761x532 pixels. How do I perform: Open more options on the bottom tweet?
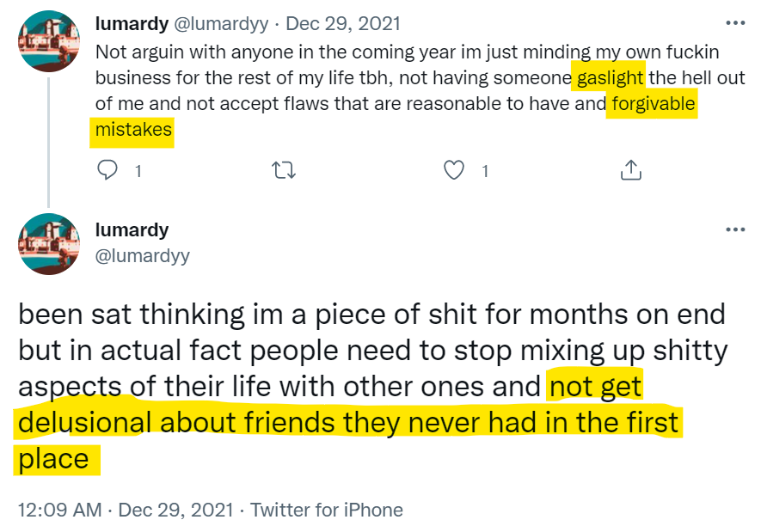click(x=735, y=229)
